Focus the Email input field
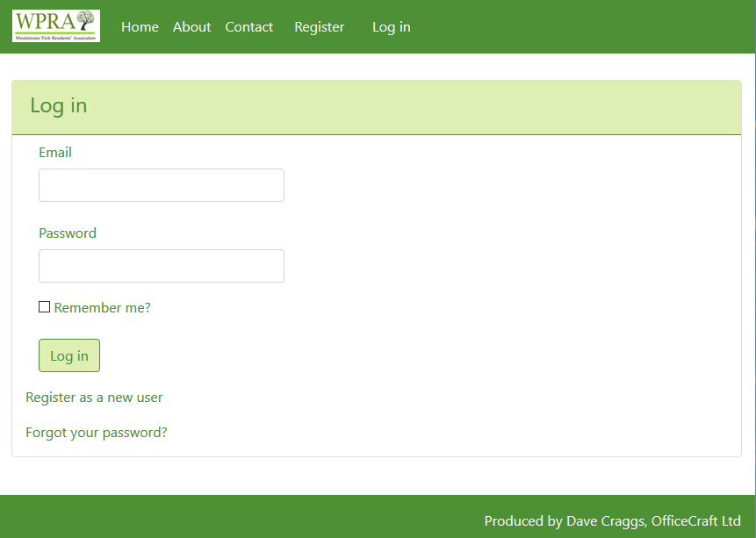 162,185
